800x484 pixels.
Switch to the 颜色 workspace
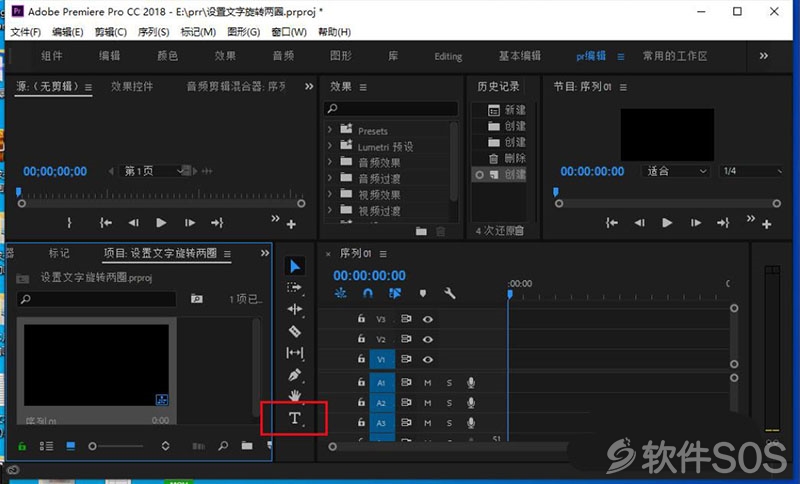click(x=167, y=56)
